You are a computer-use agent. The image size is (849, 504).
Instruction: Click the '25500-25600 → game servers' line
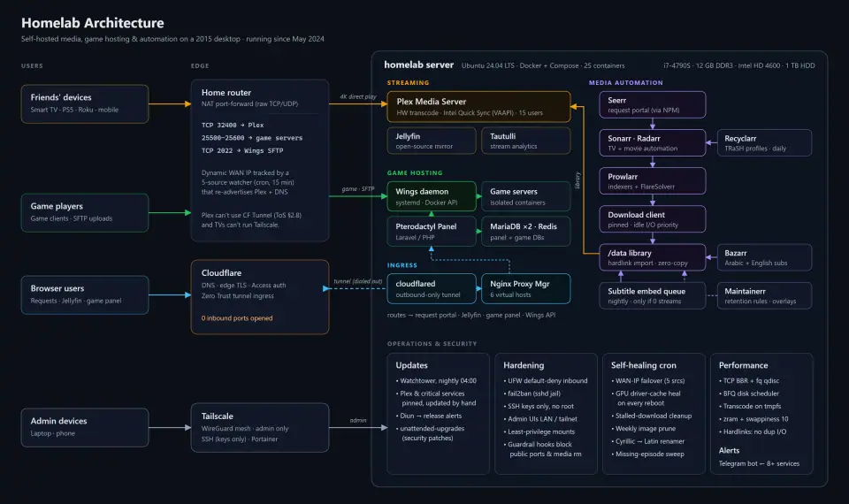point(252,138)
